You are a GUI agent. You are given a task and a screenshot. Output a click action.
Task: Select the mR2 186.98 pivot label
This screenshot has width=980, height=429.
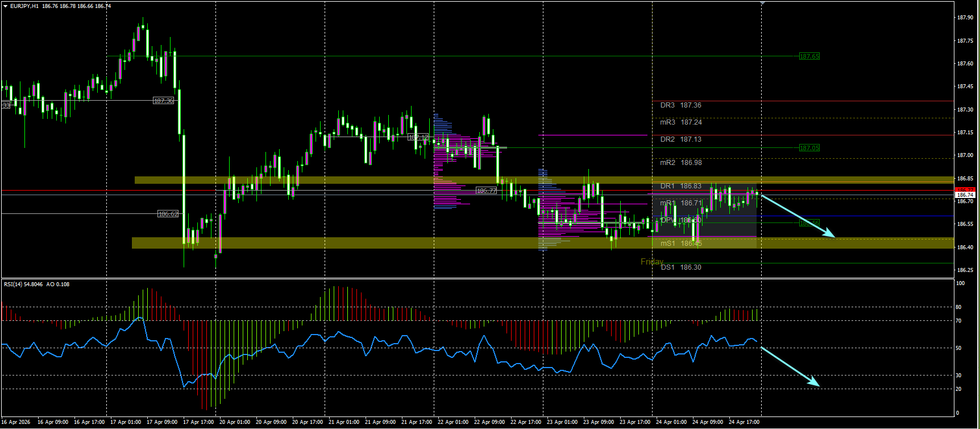coord(681,163)
